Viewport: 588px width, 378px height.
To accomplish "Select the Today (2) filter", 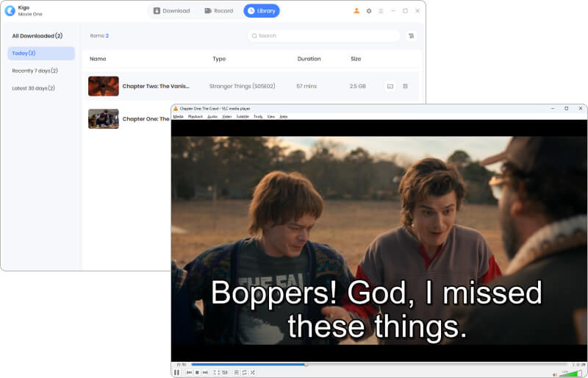I will pyautogui.click(x=41, y=53).
